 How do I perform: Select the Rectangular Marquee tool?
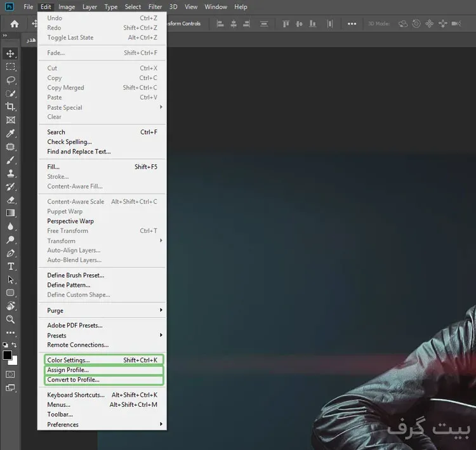[10, 67]
